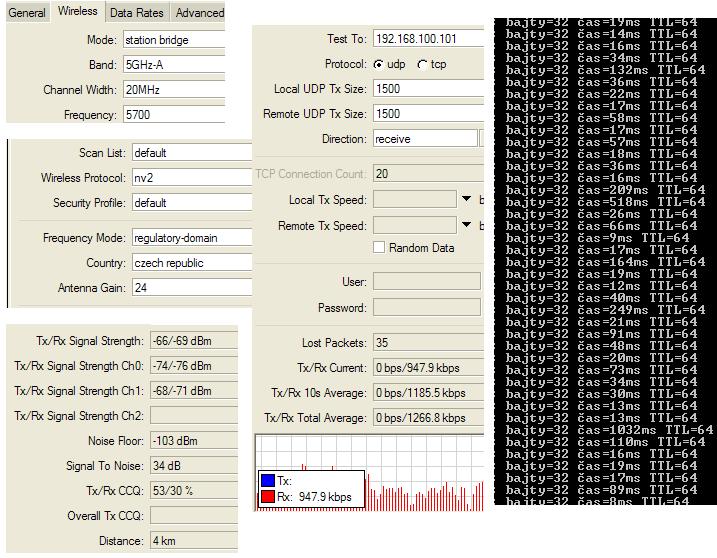Click the Distance value 4 km
The width and height of the screenshot is (717, 558).
tap(194, 541)
